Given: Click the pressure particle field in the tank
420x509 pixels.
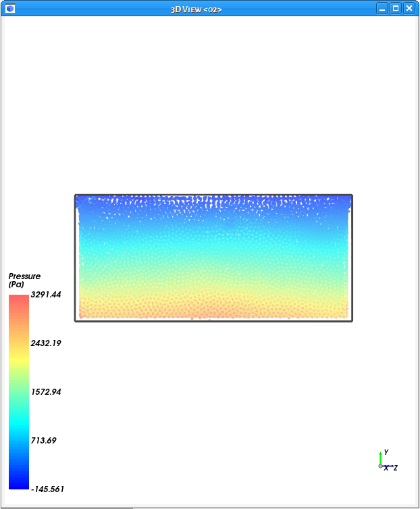Looking at the screenshot, I should coord(214,258).
